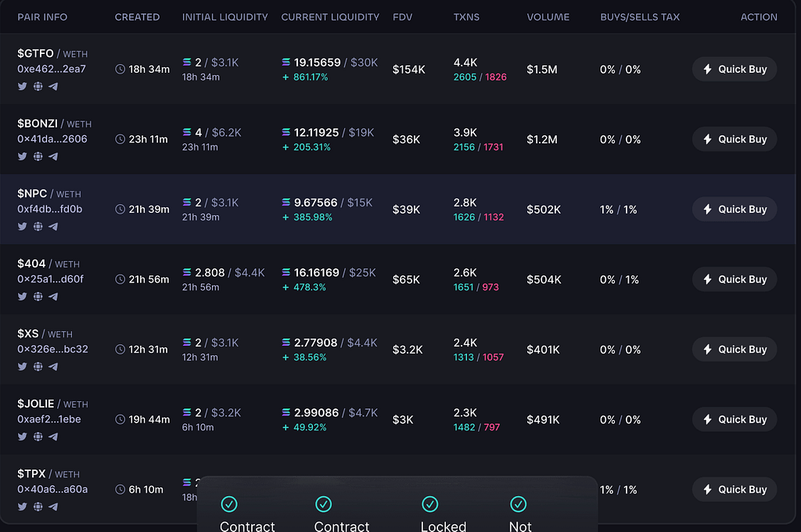Open Telegram link for $BONZI pair
This screenshot has height=532, width=801.
53,156
